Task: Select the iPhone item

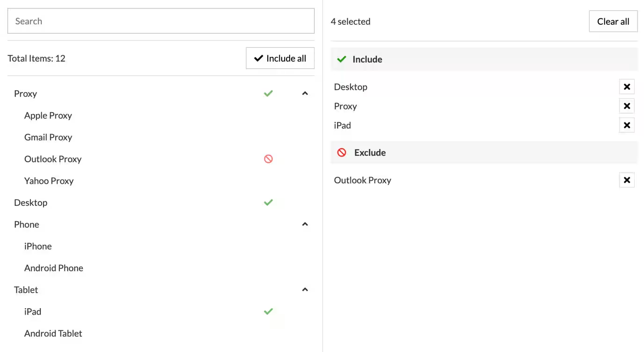Action: coord(38,246)
